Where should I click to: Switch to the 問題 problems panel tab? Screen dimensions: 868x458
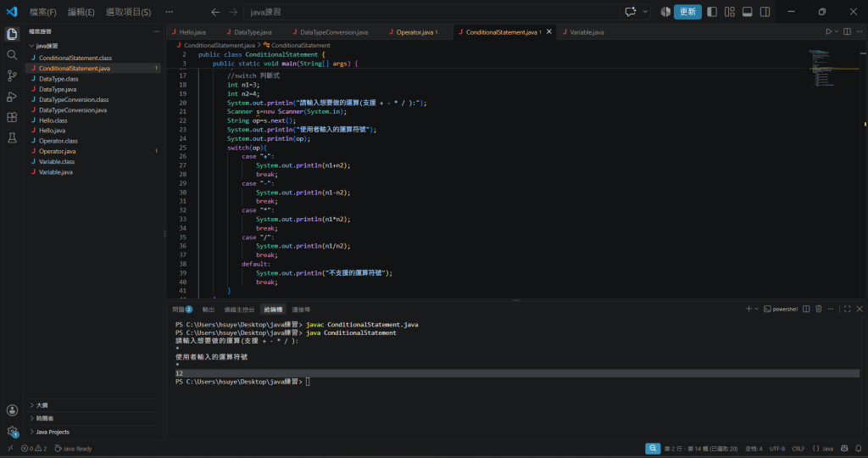tap(182, 310)
